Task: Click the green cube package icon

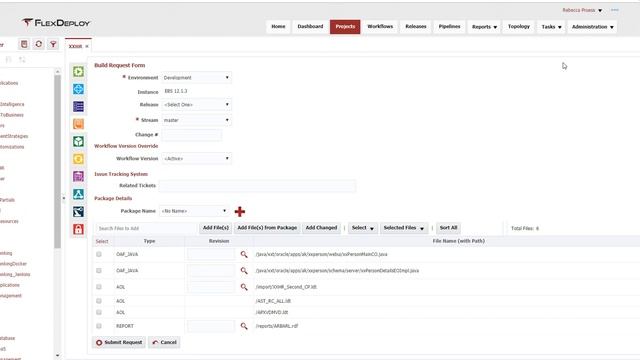Action: point(78,142)
